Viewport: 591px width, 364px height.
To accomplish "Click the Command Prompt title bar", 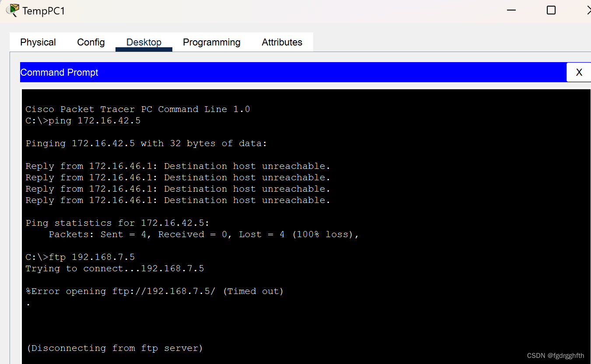I will tap(293, 72).
